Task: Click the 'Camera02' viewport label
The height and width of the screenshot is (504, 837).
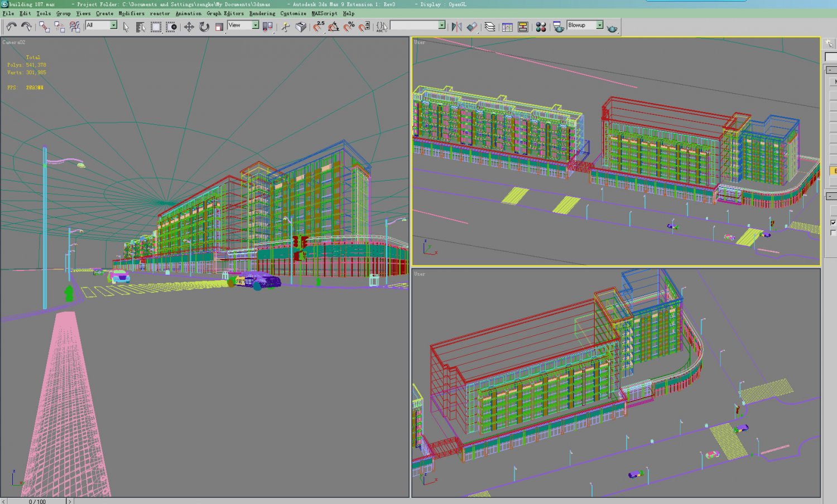Action: pyautogui.click(x=14, y=42)
